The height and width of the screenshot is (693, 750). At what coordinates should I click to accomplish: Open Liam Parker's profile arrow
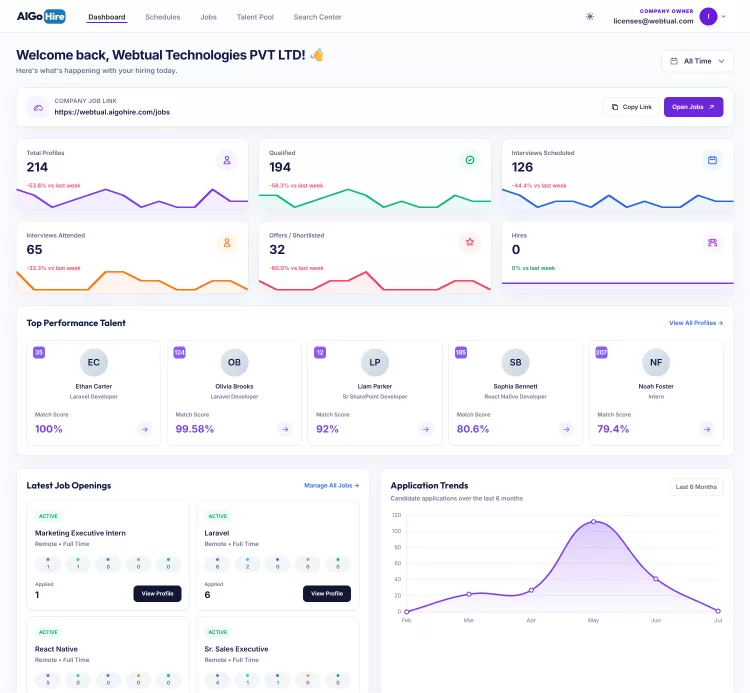tap(426, 429)
